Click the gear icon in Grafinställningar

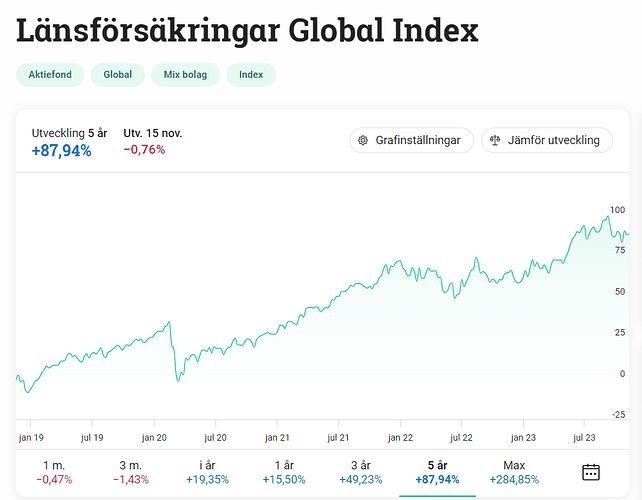pyautogui.click(x=363, y=141)
